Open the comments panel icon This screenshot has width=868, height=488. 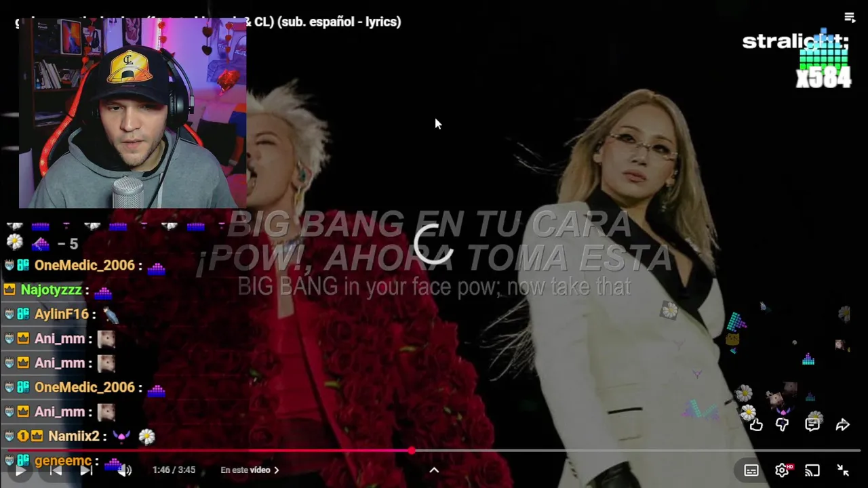812,425
